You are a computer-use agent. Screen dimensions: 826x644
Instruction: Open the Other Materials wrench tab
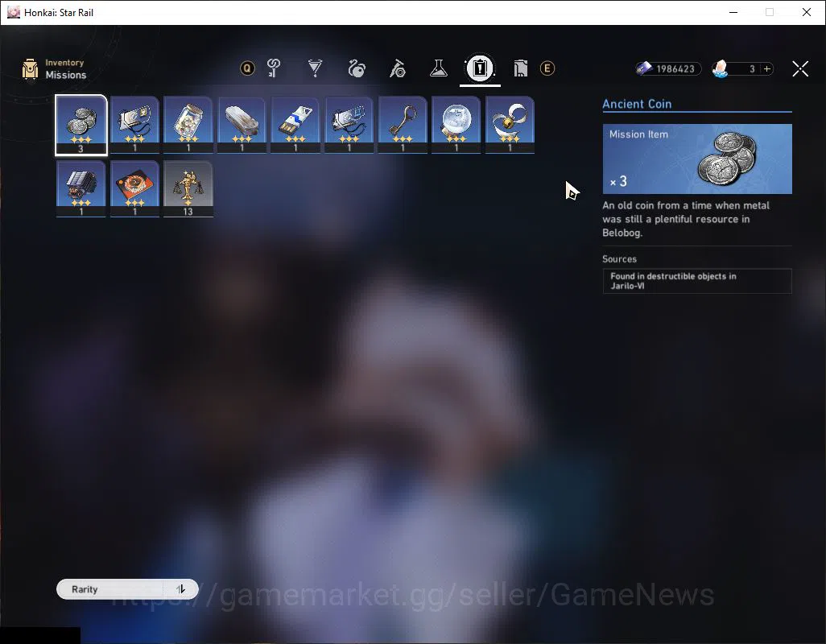398,68
